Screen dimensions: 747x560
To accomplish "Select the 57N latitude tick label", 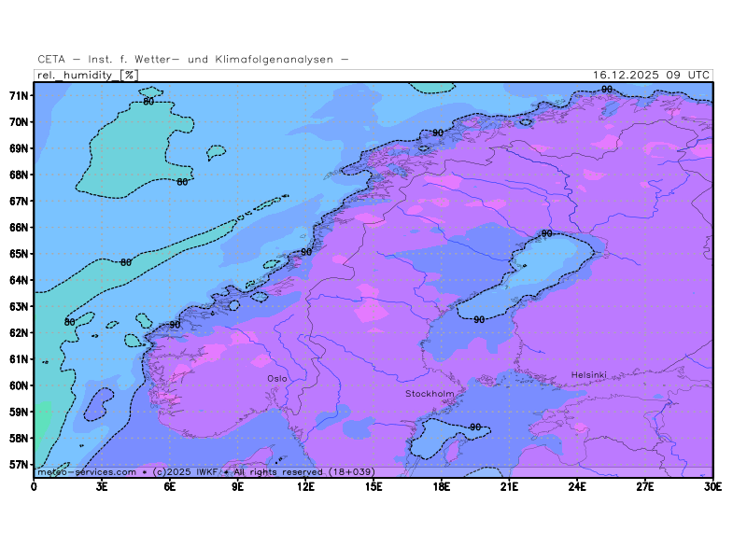I will coord(18,464).
